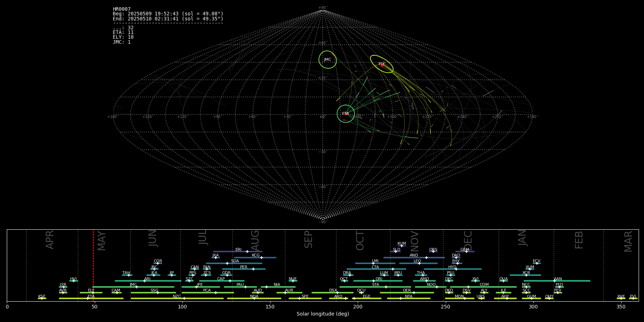Select the DRA shower marker in the timeline
The height and width of the screenshot is (322, 644).
(x=350, y=275)
